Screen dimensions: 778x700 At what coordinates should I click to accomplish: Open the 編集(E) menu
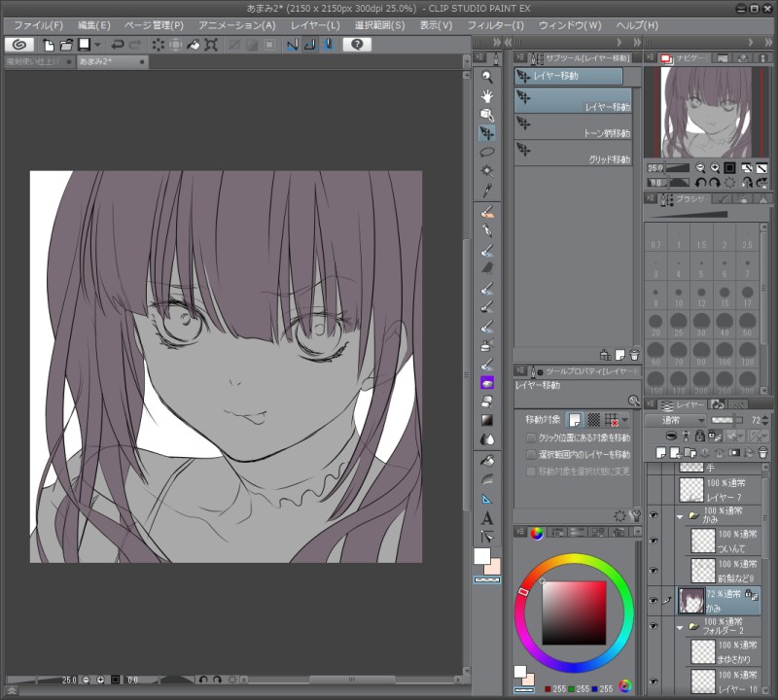point(94,25)
